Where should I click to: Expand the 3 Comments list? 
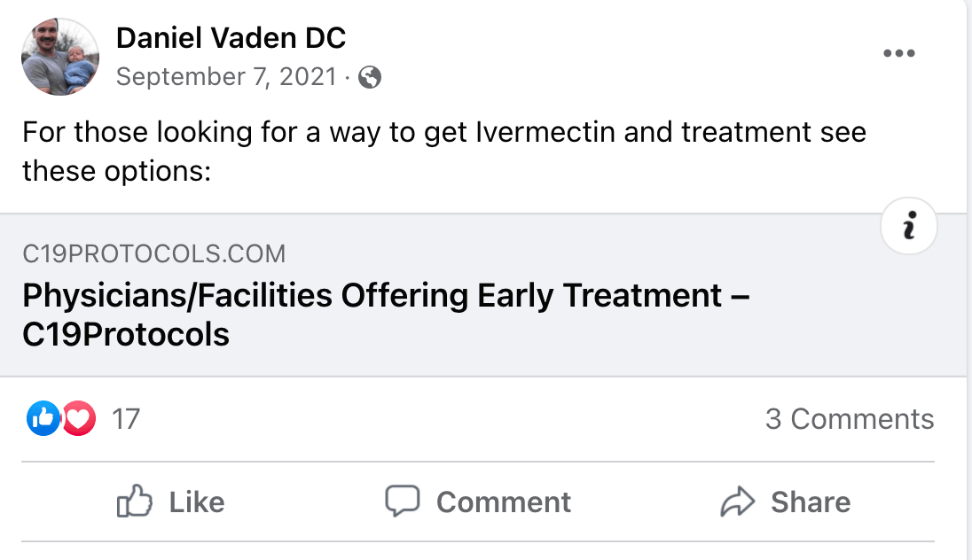click(850, 419)
